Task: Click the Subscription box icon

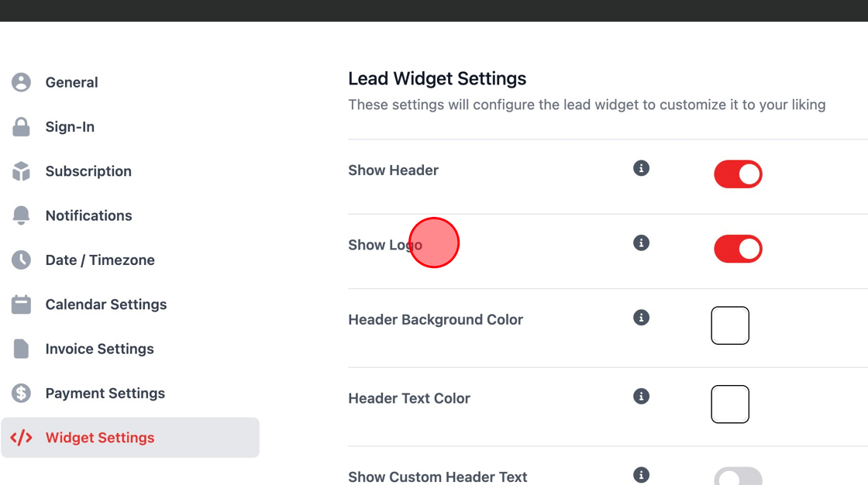Action: click(x=21, y=171)
